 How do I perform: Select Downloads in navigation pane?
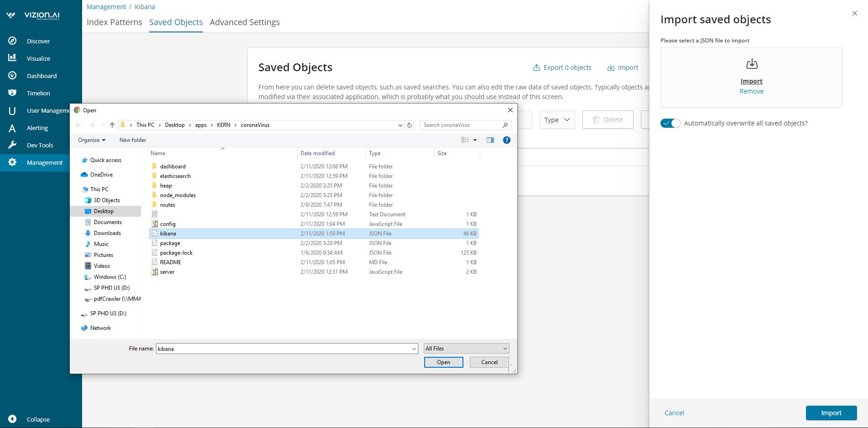point(107,233)
